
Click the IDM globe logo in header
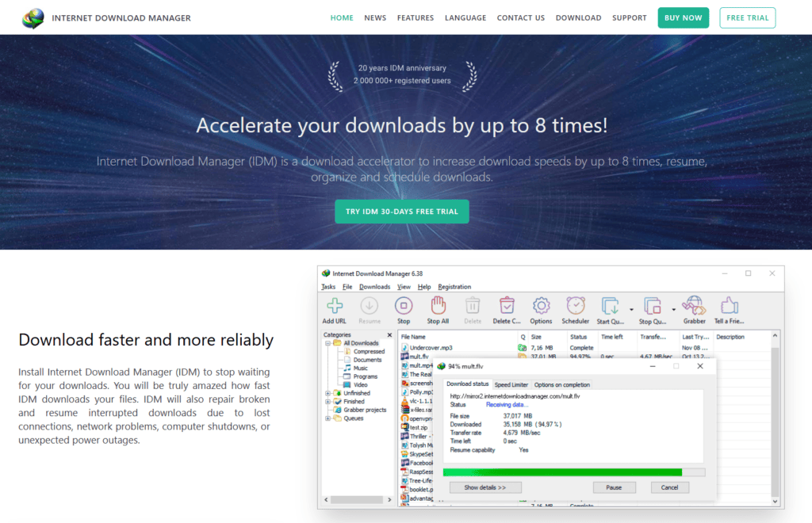pyautogui.click(x=33, y=18)
